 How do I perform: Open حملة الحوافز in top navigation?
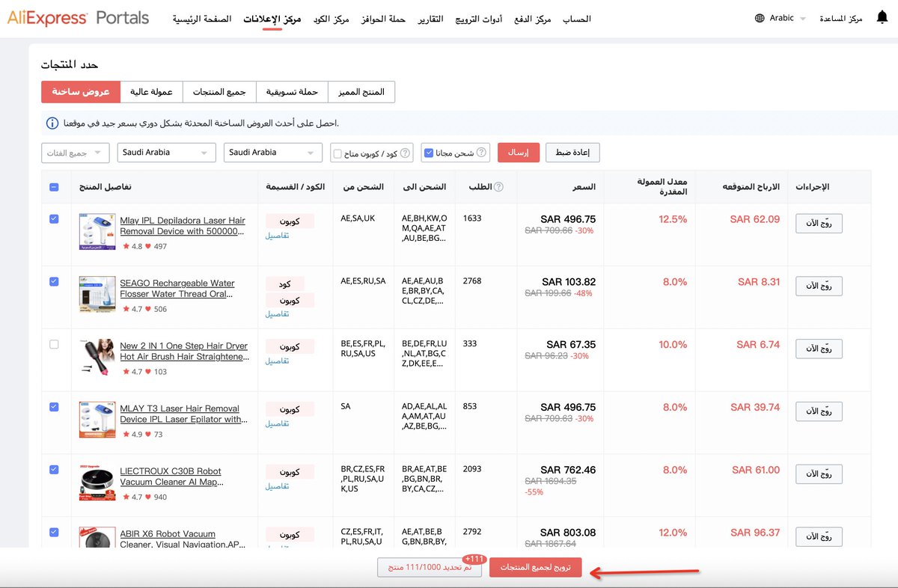(x=382, y=19)
